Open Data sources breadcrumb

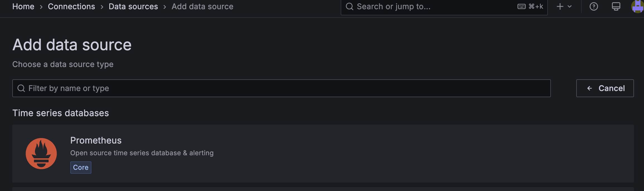133,6
